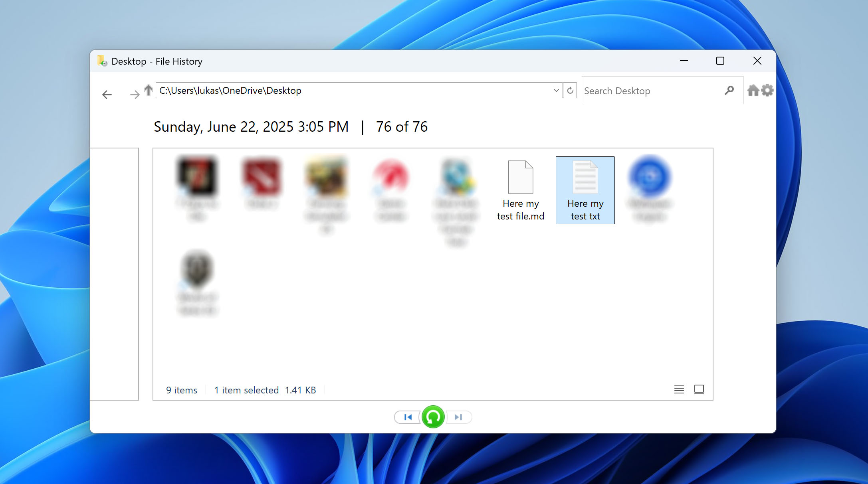Viewport: 868px width, 484px height.
Task: Click the Back arrow in File History
Action: pyautogui.click(x=107, y=95)
